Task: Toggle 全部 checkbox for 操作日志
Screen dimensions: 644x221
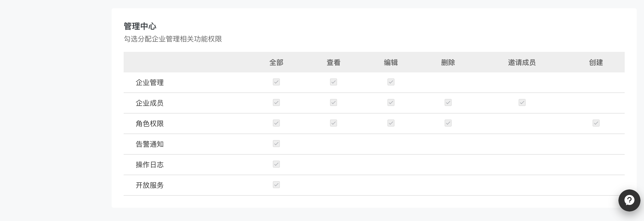Action: [x=276, y=164]
